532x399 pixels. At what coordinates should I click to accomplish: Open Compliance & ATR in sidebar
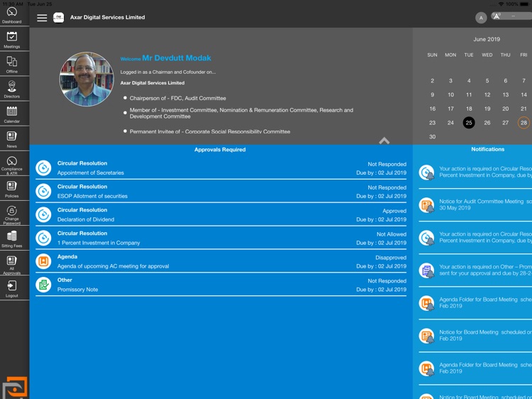click(x=12, y=165)
